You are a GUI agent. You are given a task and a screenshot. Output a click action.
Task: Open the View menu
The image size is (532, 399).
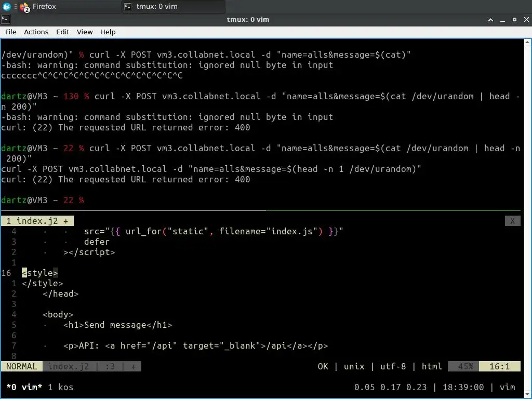(x=85, y=32)
